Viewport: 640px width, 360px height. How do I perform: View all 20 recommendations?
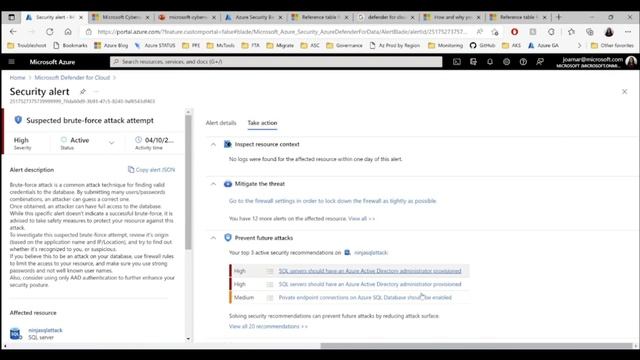pyautogui.click(x=268, y=326)
